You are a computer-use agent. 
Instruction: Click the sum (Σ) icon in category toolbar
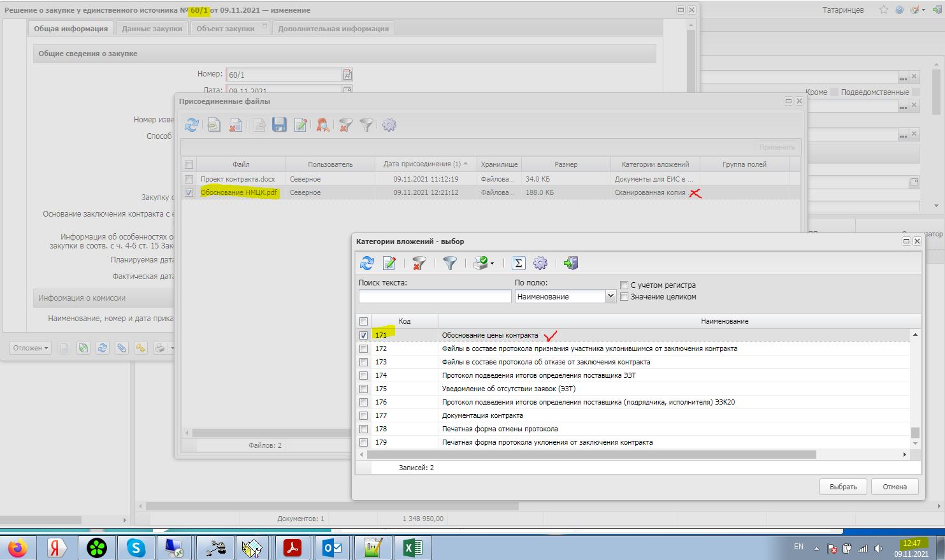519,263
